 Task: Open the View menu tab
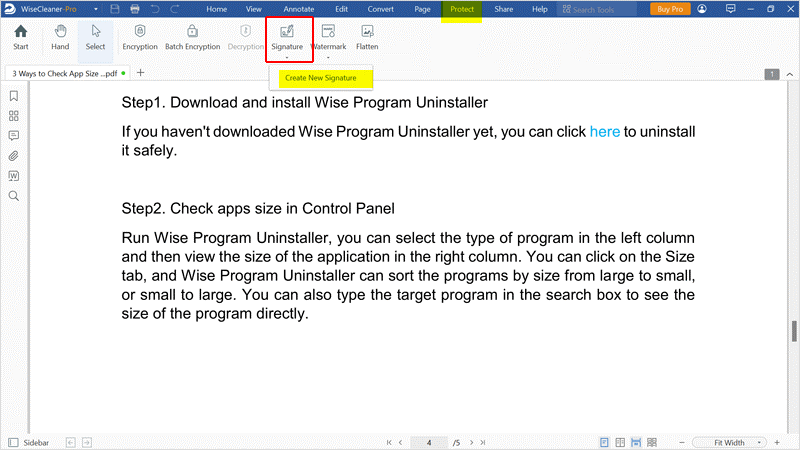254,9
